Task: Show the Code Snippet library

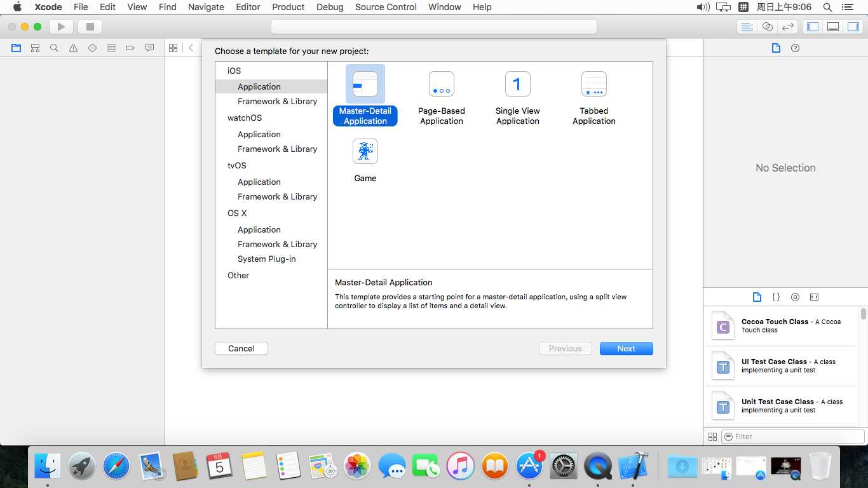Action: click(x=776, y=297)
